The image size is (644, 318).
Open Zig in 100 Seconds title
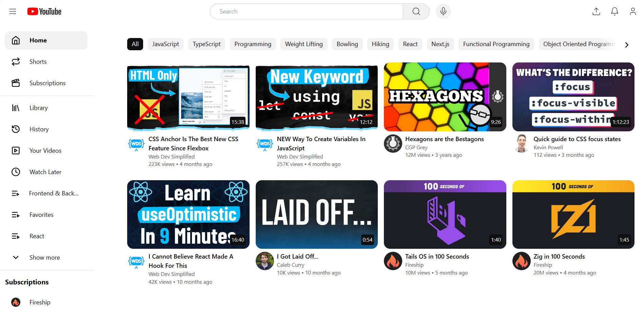(x=559, y=257)
